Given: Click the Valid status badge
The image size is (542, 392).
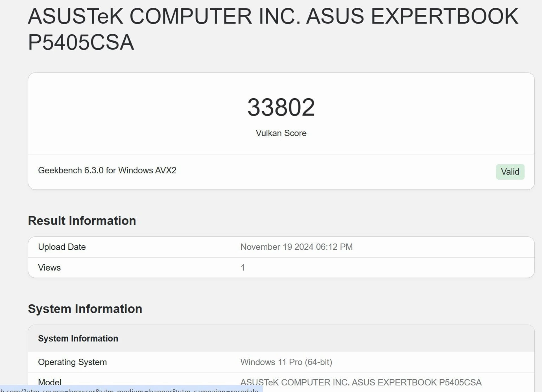Looking at the screenshot, I should click(510, 172).
